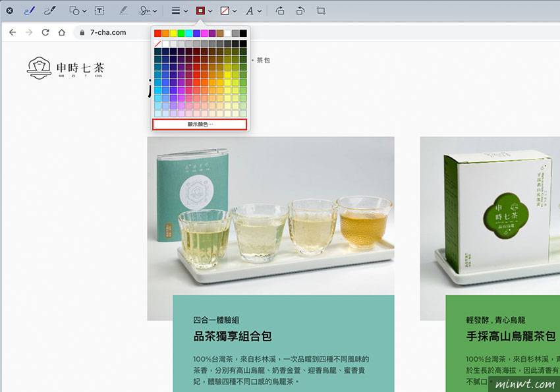
Task: Click 顯示顏色… to open more colors
Action: tap(200, 124)
